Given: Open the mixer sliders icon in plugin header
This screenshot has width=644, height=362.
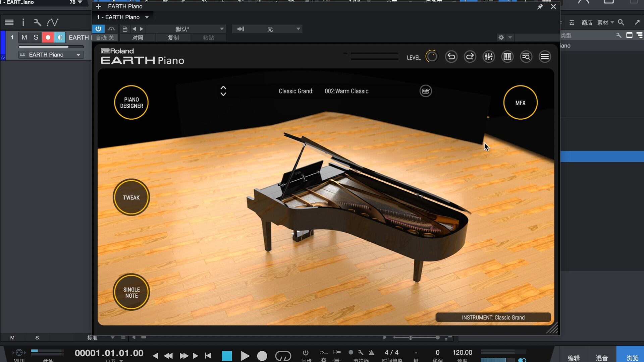Looking at the screenshot, I should [489, 57].
